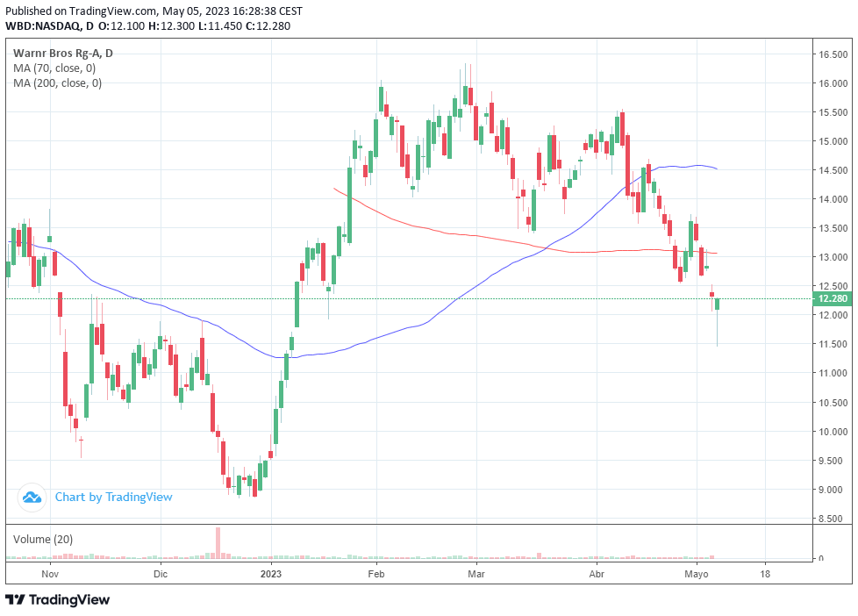Click the 13.000 price axis label
This screenshot has height=616, width=858.
833,257
